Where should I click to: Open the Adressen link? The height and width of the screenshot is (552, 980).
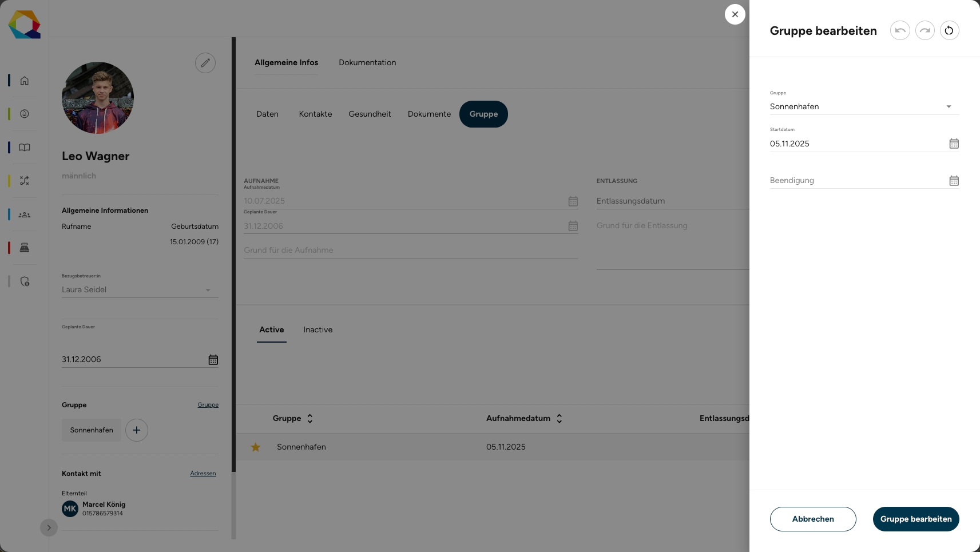pyautogui.click(x=203, y=474)
